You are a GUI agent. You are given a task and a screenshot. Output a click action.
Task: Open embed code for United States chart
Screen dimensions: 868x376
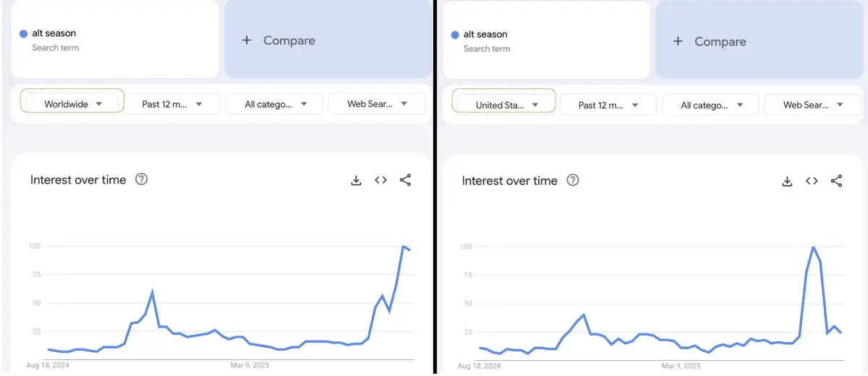pos(812,181)
